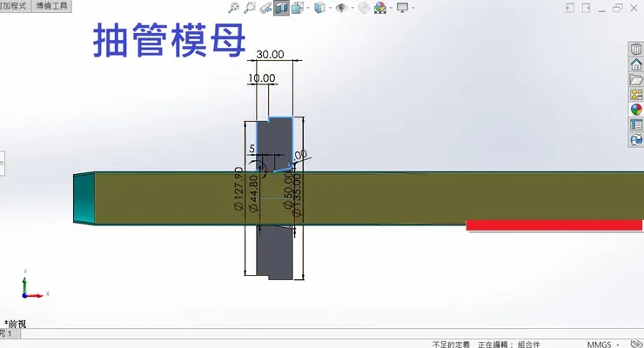644x348 pixels.
Task: Select the lower gray die section
Action: click(x=274, y=252)
